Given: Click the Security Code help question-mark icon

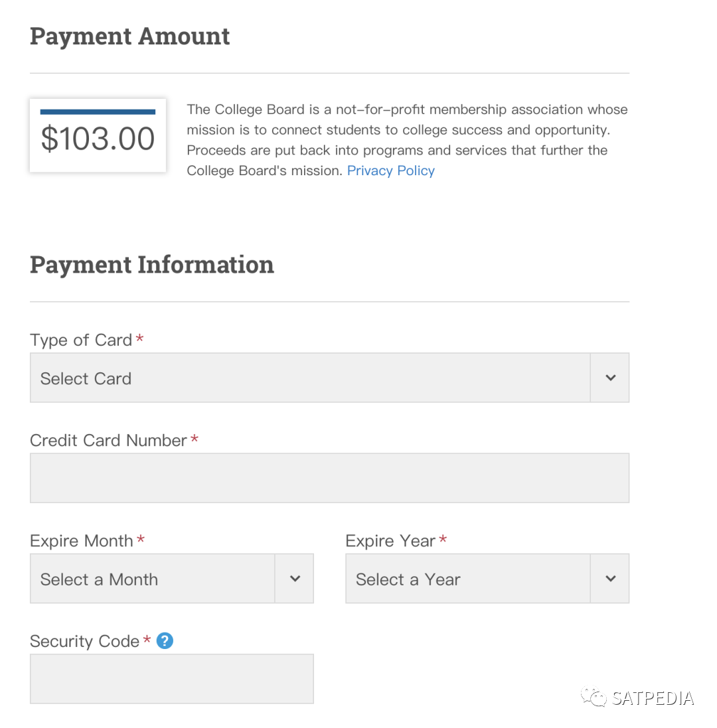Looking at the screenshot, I should tap(165, 641).
